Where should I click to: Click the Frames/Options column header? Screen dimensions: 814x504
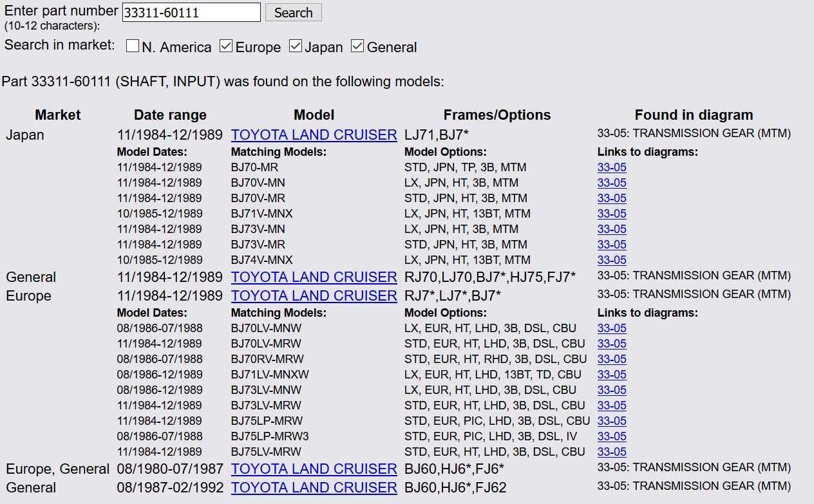pos(497,115)
